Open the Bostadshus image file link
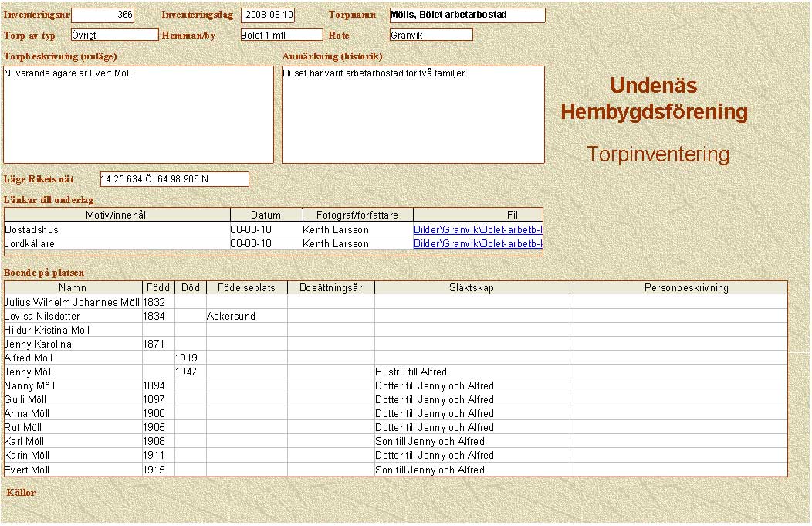 click(x=478, y=229)
